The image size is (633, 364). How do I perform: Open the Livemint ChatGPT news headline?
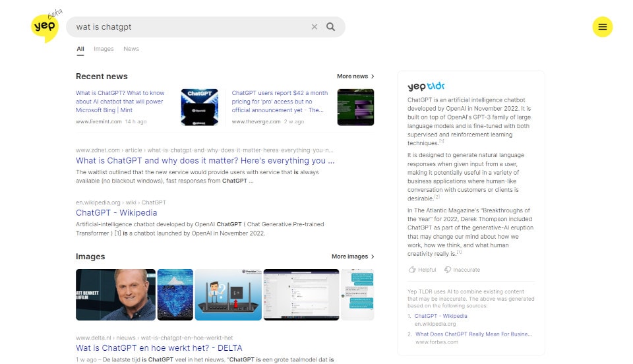pos(120,102)
